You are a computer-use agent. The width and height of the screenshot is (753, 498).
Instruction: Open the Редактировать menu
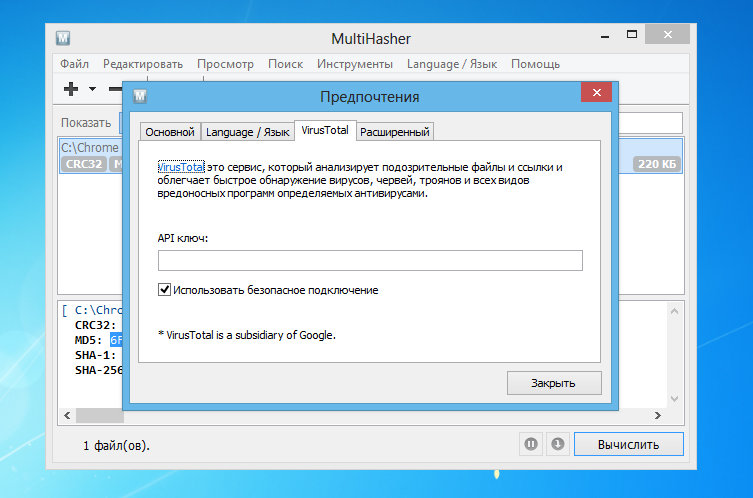coord(143,64)
